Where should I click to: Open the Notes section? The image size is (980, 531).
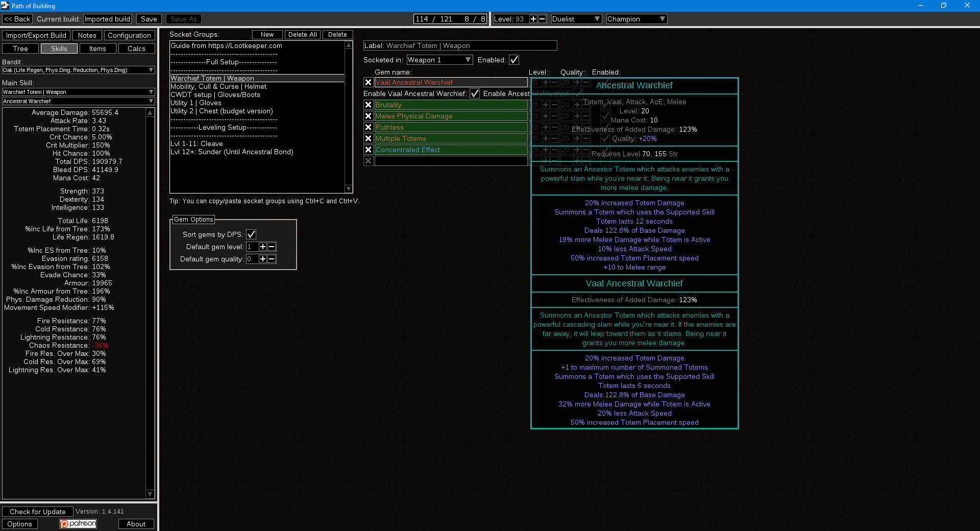(87, 35)
